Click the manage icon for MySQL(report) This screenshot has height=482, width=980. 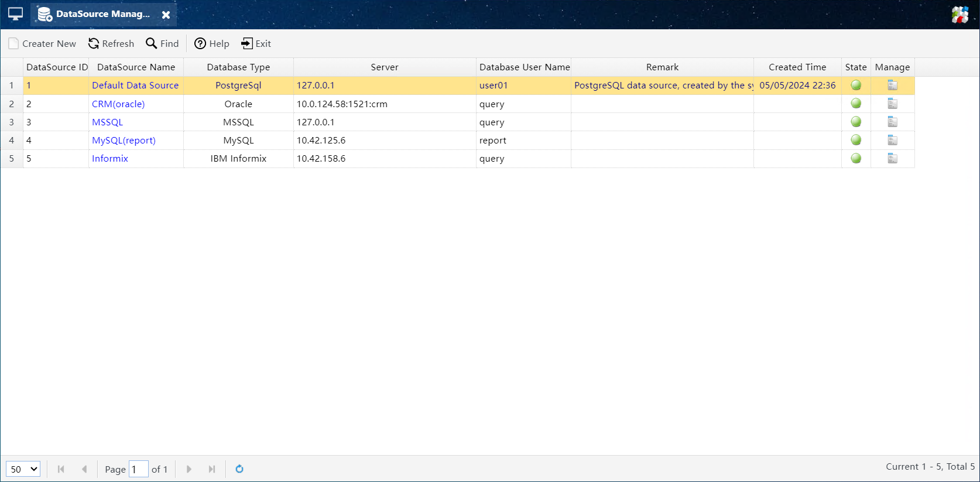coord(893,140)
